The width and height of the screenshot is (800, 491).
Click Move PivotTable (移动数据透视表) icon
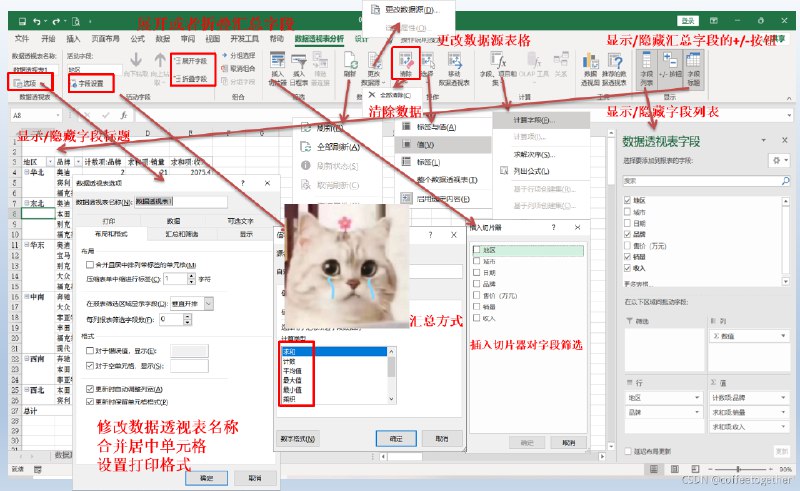pos(454,61)
